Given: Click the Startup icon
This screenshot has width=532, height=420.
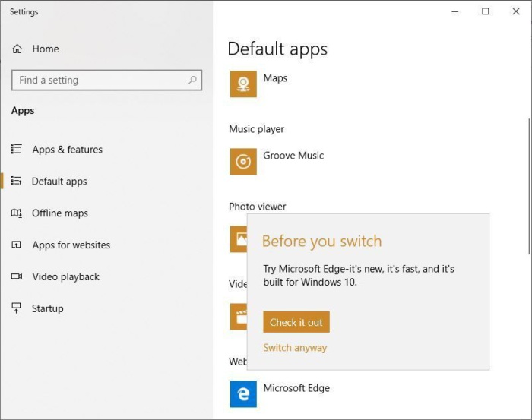Looking at the screenshot, I should coord(16,308).
